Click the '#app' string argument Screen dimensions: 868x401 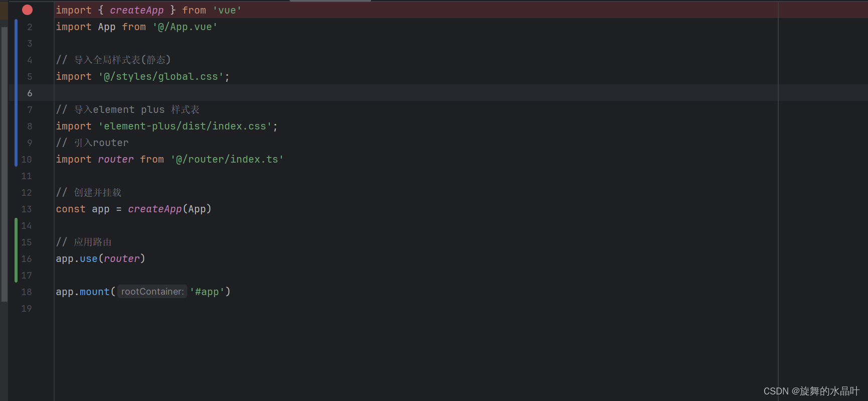tap(207, 292)
